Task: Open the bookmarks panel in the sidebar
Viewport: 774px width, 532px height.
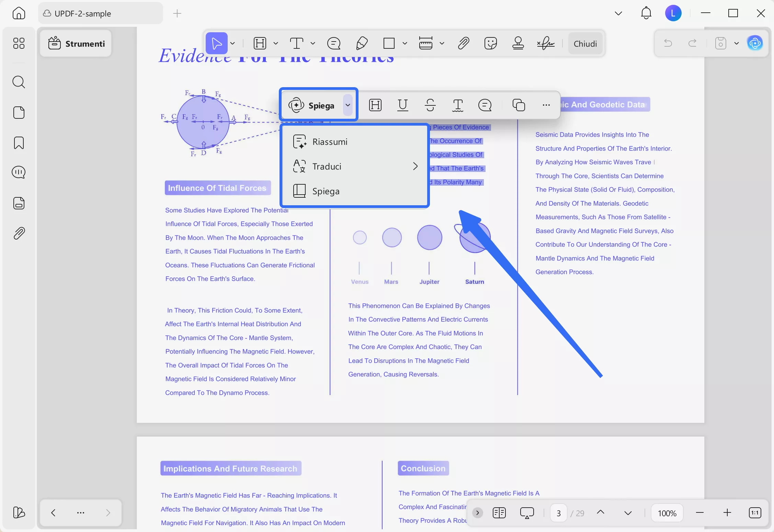Action: [19, 143]
